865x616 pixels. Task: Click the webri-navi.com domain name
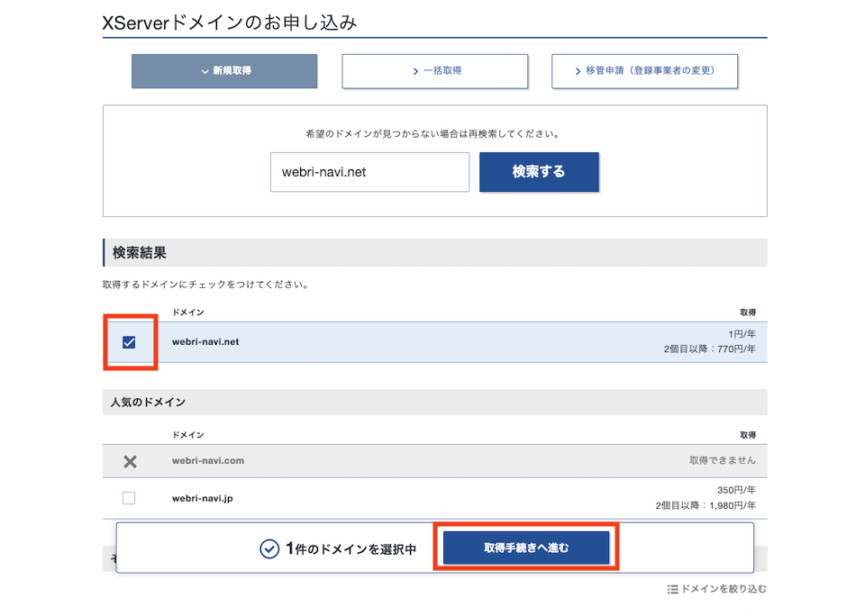point(208,461)
